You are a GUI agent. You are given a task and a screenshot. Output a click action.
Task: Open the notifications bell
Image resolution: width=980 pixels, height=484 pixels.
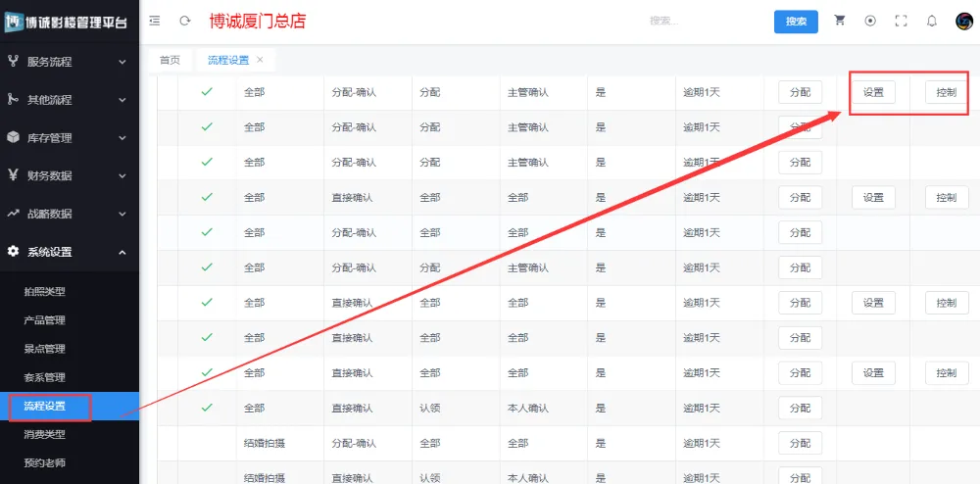click(x=932, y=21)
